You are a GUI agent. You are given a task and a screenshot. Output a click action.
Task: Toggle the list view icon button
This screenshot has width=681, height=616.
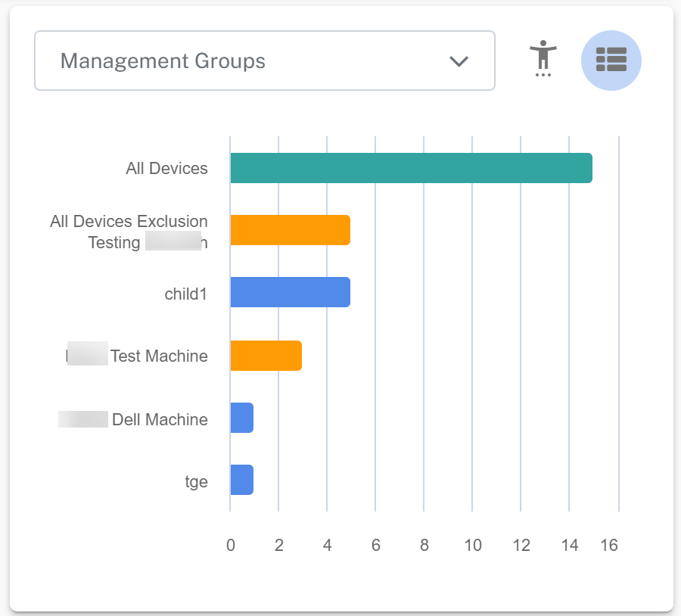(611, 61)
